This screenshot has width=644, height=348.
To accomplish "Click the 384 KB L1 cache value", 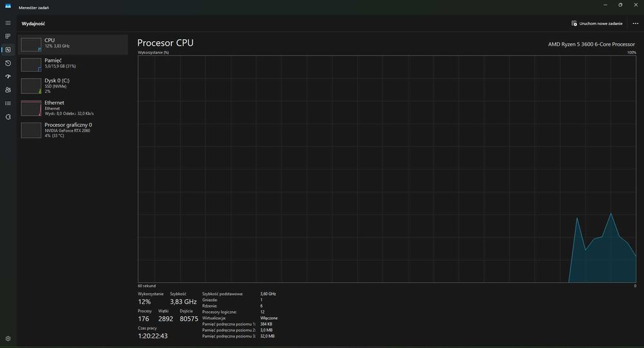I will click(266, 324).
